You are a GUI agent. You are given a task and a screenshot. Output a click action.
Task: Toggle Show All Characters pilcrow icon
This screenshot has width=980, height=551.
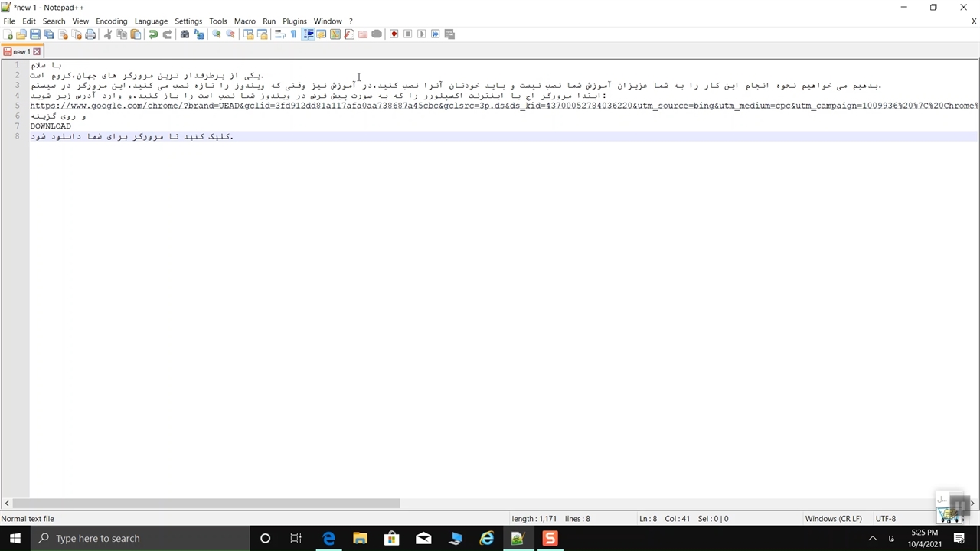tap(293, 34)
